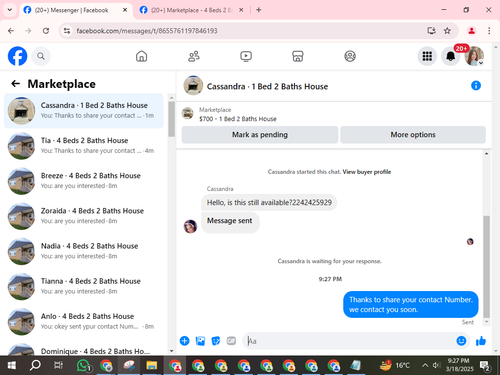
Task: Open Facebook search
Action: 41,56
